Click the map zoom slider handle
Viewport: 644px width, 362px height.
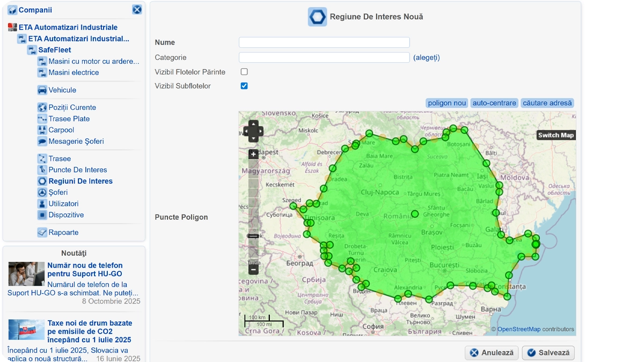253,236
